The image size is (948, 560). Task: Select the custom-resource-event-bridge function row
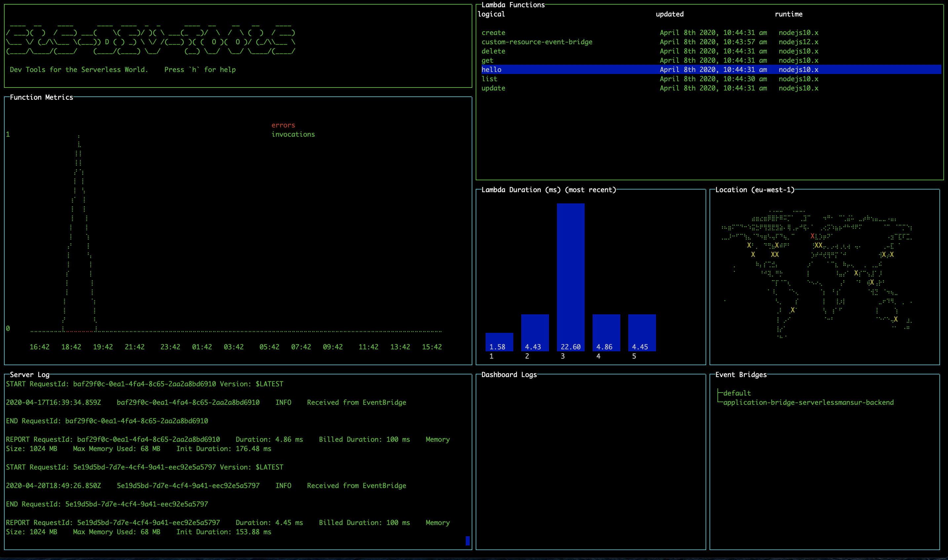pos(537,42)
